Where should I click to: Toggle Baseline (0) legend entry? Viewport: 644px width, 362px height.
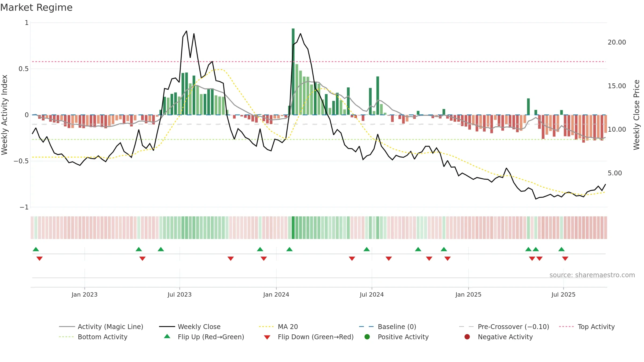(387, 327)
